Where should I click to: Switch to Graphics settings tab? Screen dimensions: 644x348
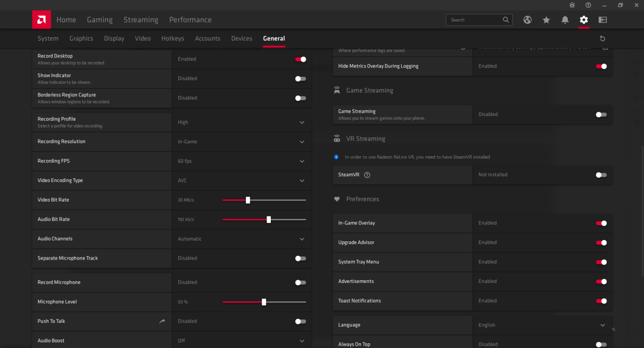pyautogui.click(x=81, y=38)
